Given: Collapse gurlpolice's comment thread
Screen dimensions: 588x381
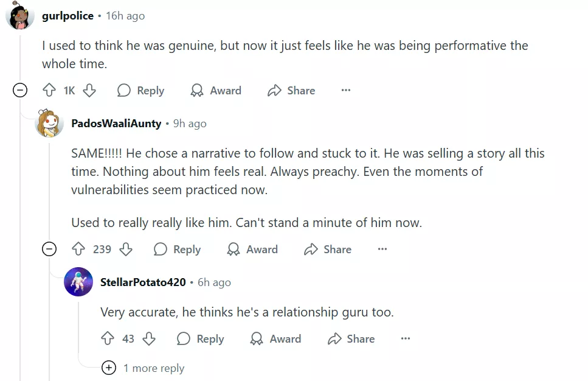Looking at the screenshot, I should tap(20, 91).
